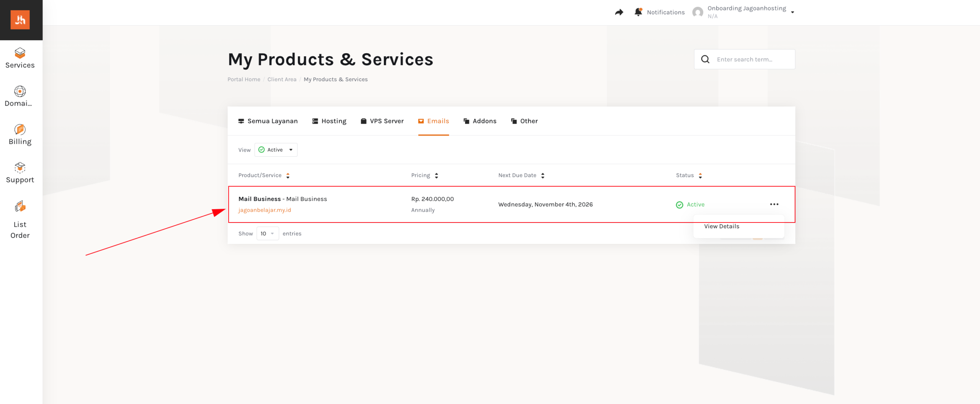980x404 pixels.
Task: Go to Portal Home breadcrumb link
Action: [244, 79]
